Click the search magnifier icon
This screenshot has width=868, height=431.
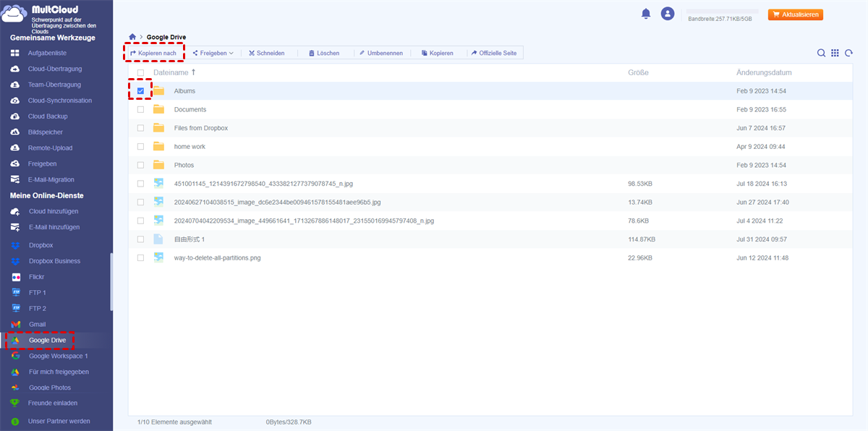pos(821,53)
